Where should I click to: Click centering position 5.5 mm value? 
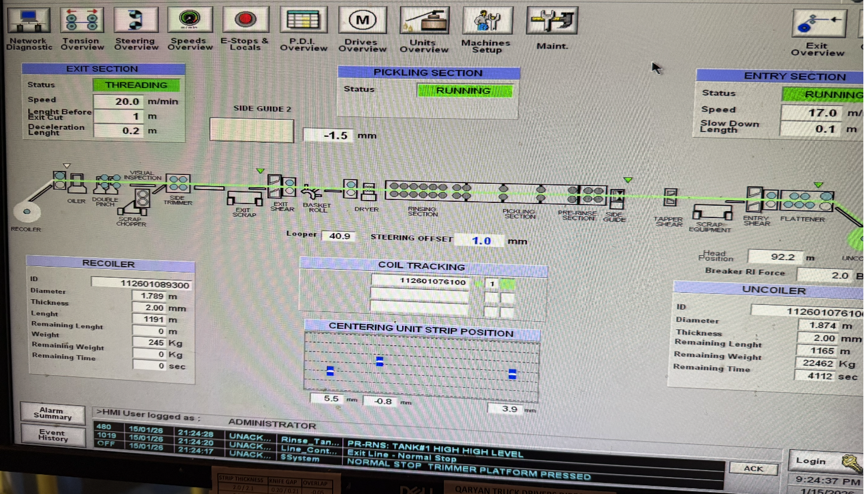(327, 398)
